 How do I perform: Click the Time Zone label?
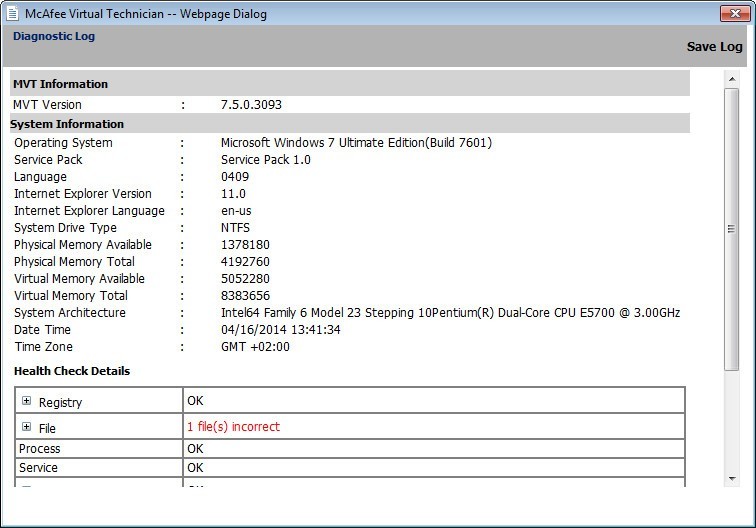tap(43, 347)
